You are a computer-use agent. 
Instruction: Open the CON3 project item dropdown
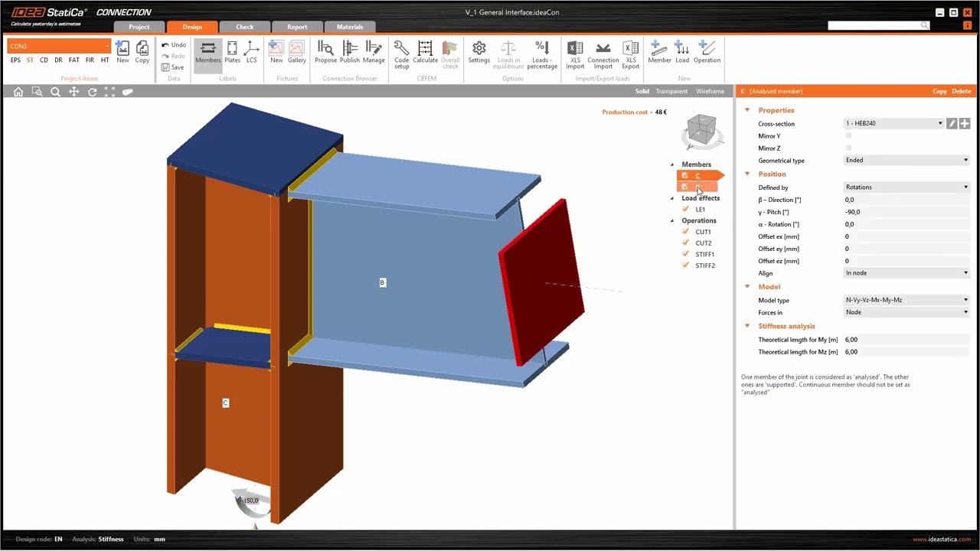coord(59,46)
